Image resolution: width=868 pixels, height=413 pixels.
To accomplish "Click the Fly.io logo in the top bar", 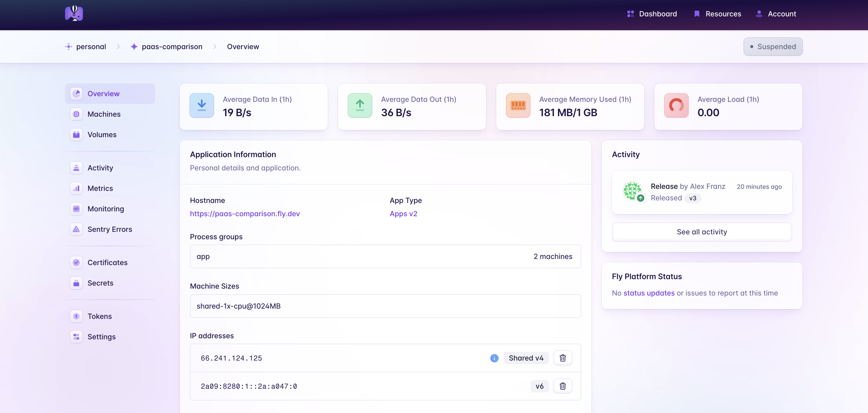I will [x=74, y=14].
